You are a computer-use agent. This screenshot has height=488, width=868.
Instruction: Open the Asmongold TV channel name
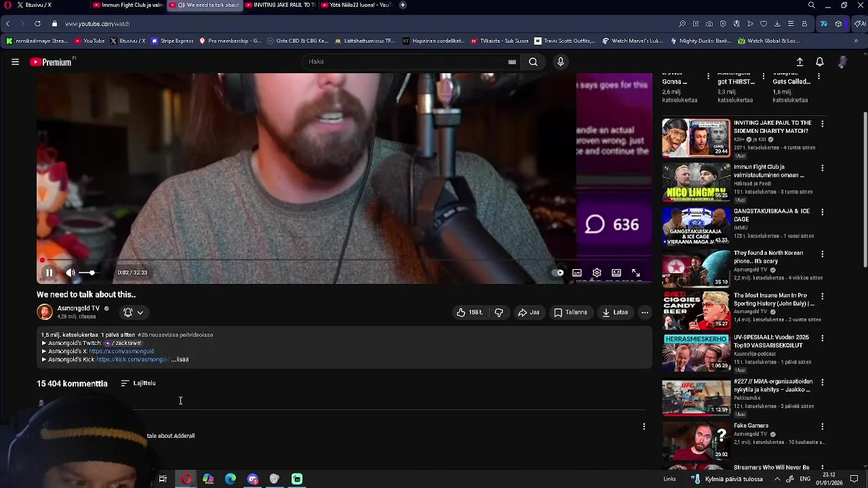(x=78, y=308)
